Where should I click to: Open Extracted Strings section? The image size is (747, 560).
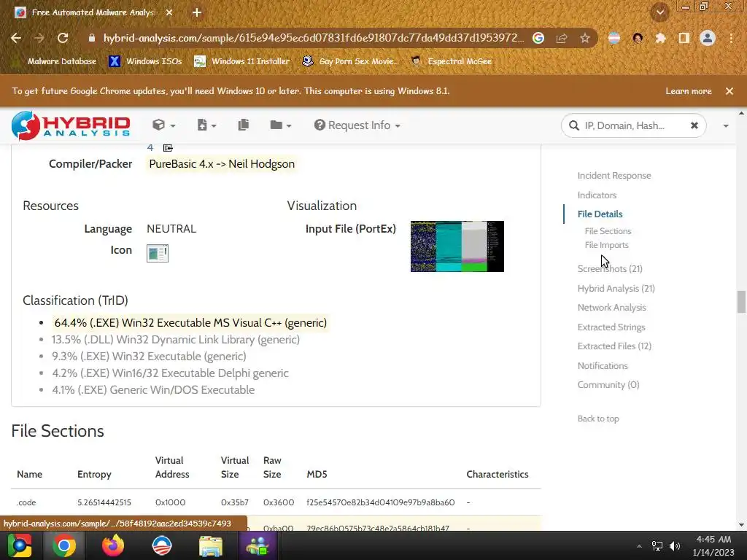[x=611, y=327]
